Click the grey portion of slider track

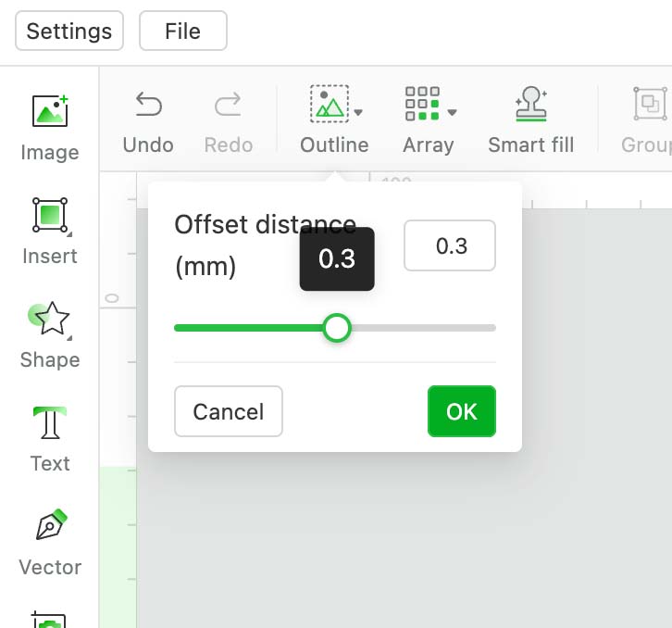click(x=423, y=328)
